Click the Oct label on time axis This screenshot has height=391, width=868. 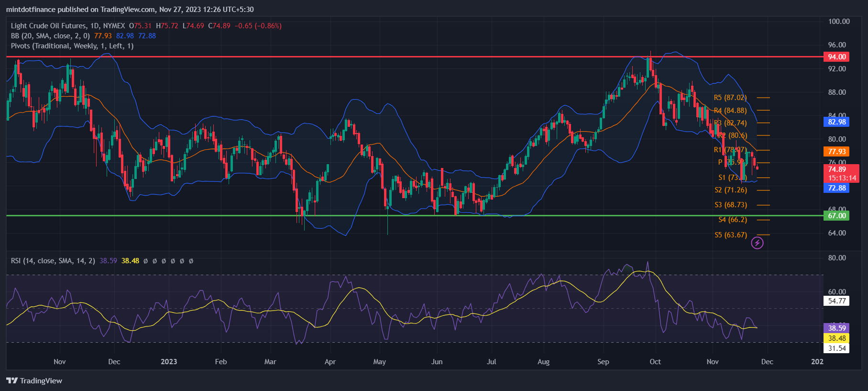[655, 362]
